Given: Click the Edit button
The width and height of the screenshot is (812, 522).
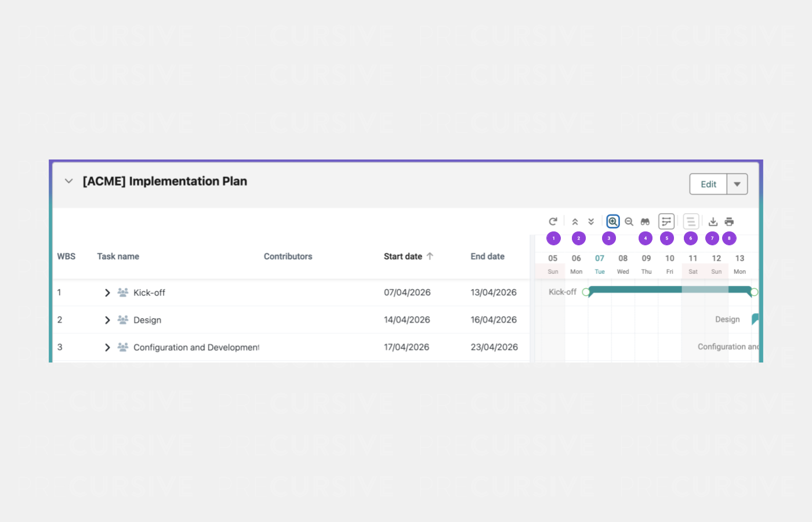Looking at the screenshot, I should pyautogui.click(x=708, y=184).
